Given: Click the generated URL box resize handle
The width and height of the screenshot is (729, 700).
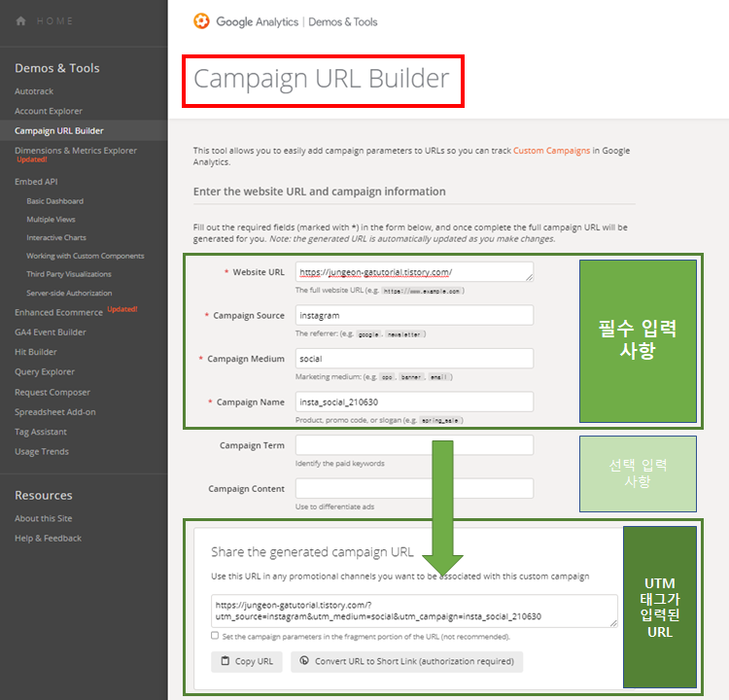Looking at the screenshot, I should 613,623.
